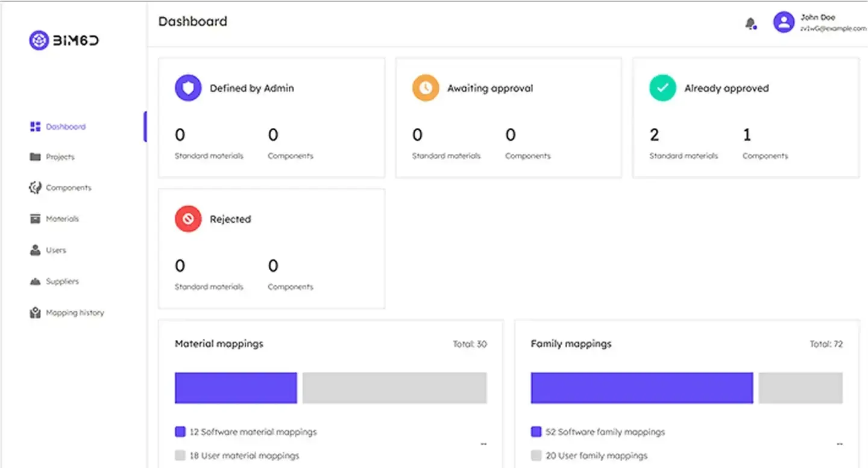Go to Materials in the sidebar
Screen dimensions: 868x468
point(62,219)
